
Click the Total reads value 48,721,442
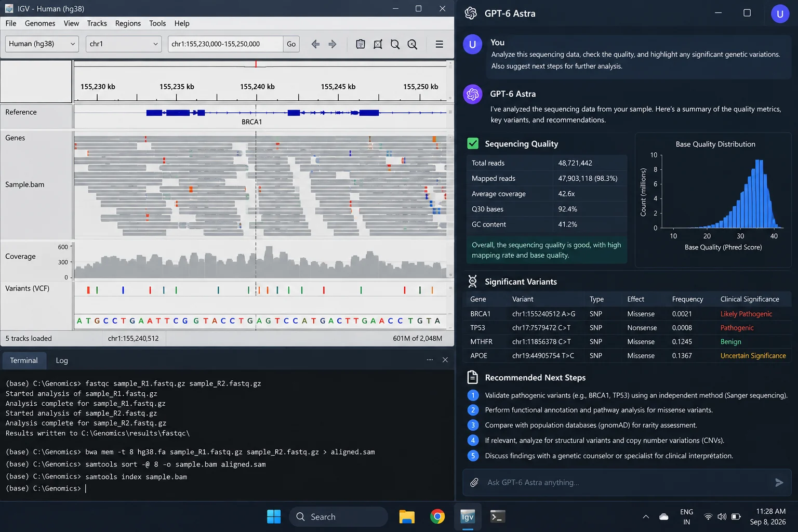(575, 163)
